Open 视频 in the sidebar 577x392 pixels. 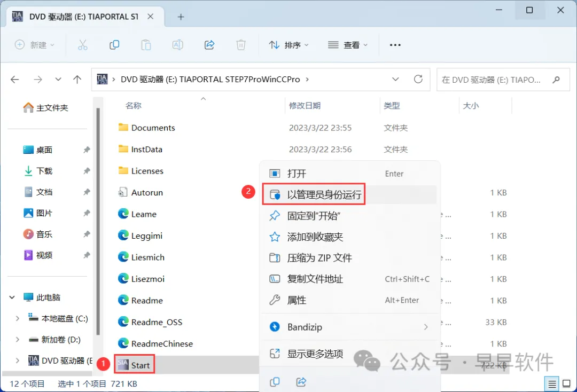tap(38, 255)
